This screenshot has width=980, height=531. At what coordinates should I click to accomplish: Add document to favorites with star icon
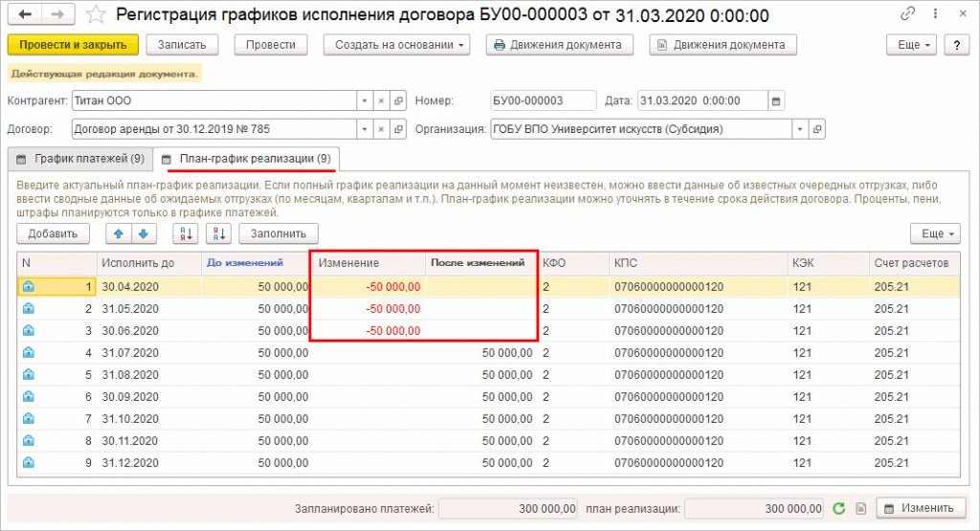click(96, 15)
